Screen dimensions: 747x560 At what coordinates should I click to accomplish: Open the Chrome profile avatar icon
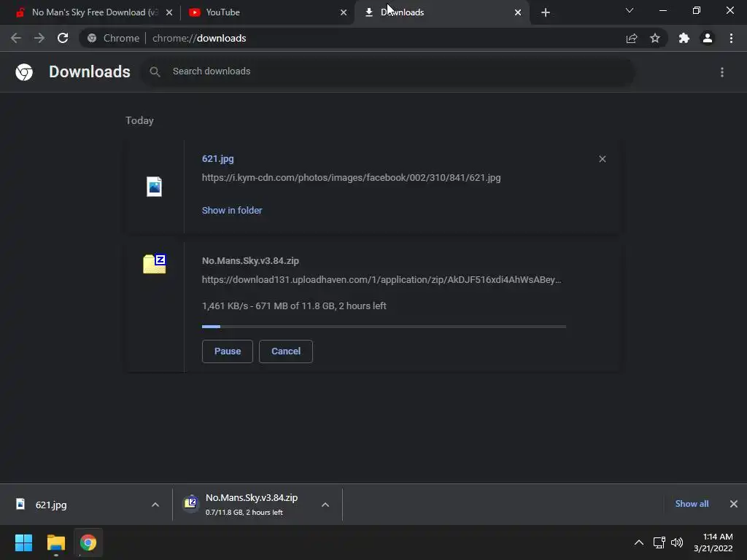(x=708, y=38)
